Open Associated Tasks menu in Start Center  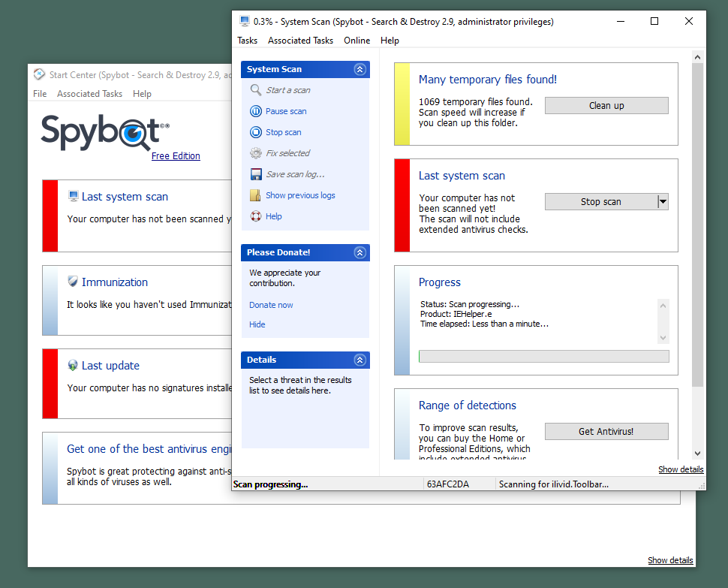point(89,94)
